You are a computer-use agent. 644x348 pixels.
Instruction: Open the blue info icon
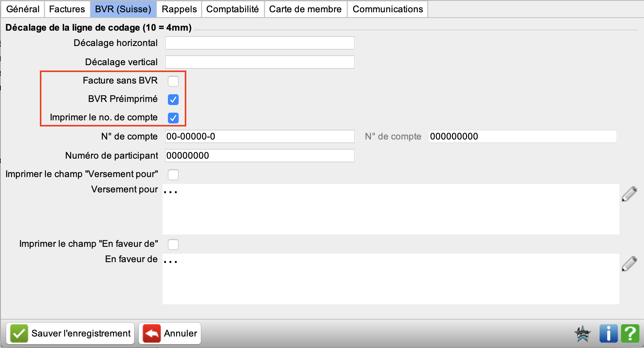tap(608, 333)
